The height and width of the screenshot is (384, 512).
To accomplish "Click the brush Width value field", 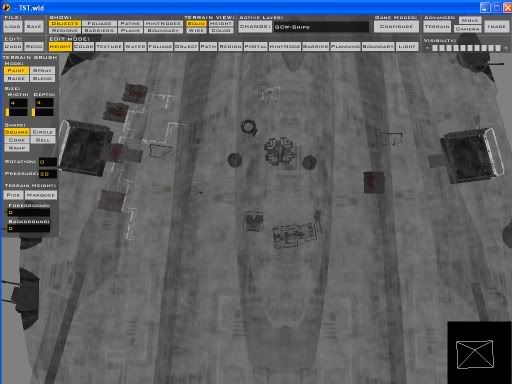I will click(18, 103).
